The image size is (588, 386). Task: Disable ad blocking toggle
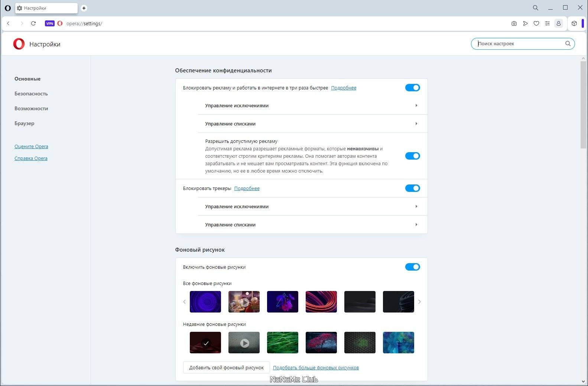412,88
